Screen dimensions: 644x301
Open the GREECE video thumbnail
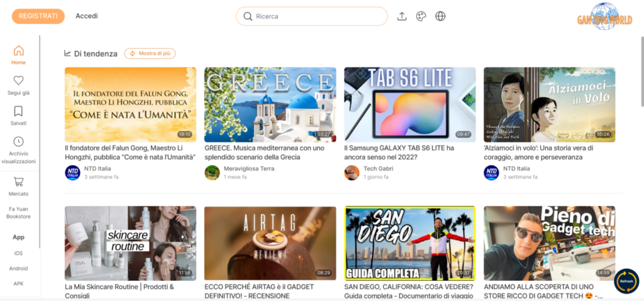(270, 105)
